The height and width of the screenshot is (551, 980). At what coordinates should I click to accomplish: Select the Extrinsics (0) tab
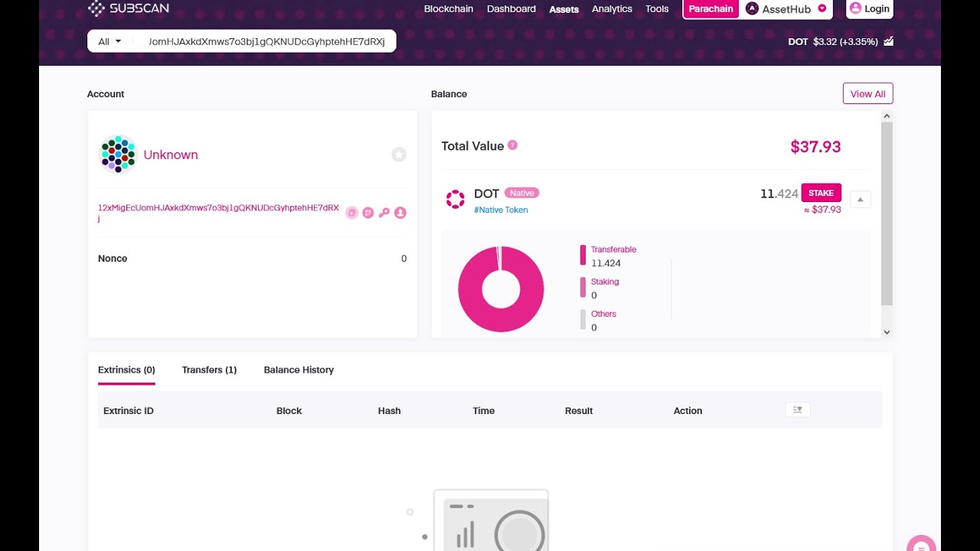pos(126,370)
